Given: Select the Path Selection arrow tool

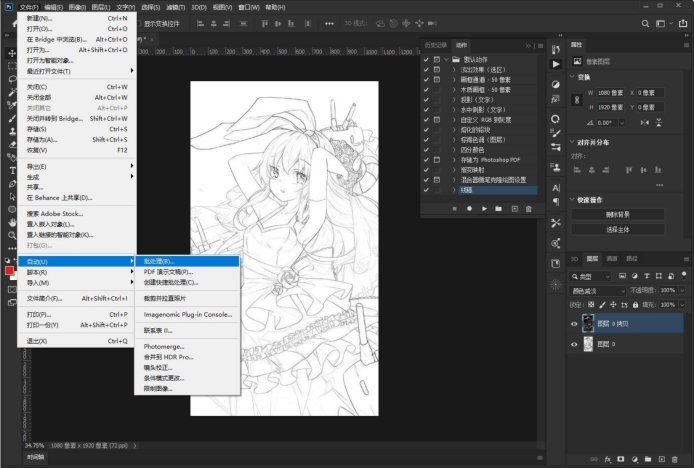Looking at the screenshot, I should pos(12,196).
